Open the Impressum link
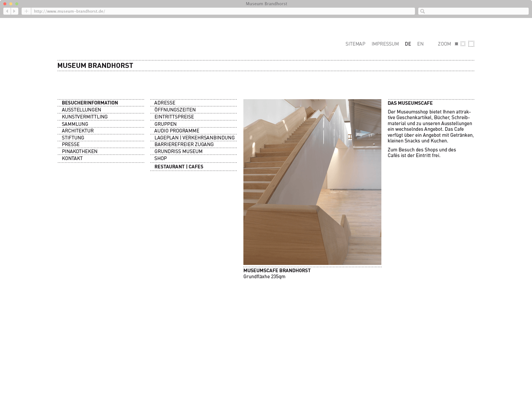 coord(385,44)
